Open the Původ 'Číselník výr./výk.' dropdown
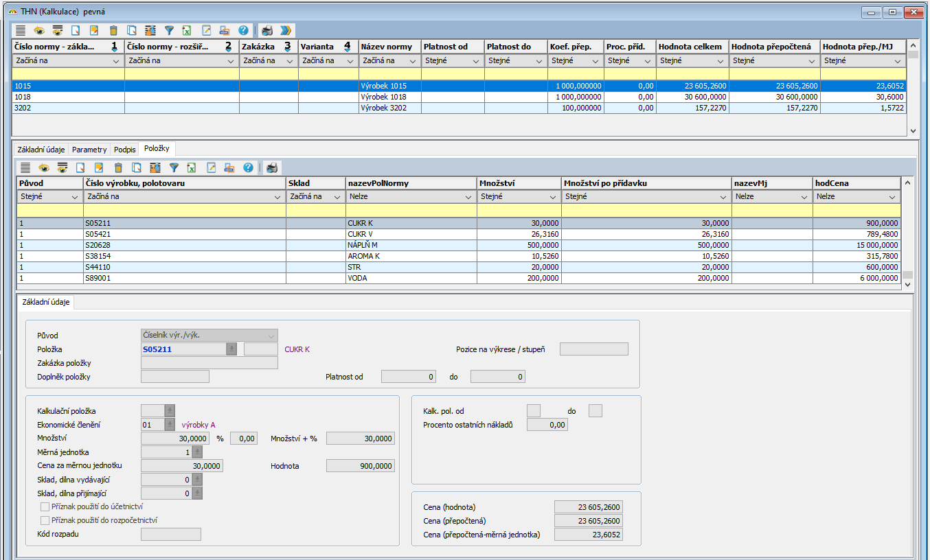Viewport: 930px width, 560px height. tap(271, 336)
